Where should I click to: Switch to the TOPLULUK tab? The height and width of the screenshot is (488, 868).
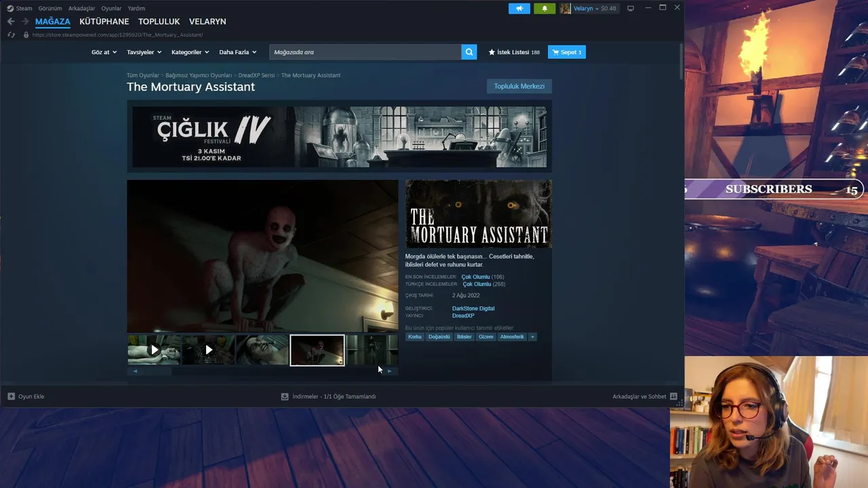pyautogui.click(x=159, y=22)
